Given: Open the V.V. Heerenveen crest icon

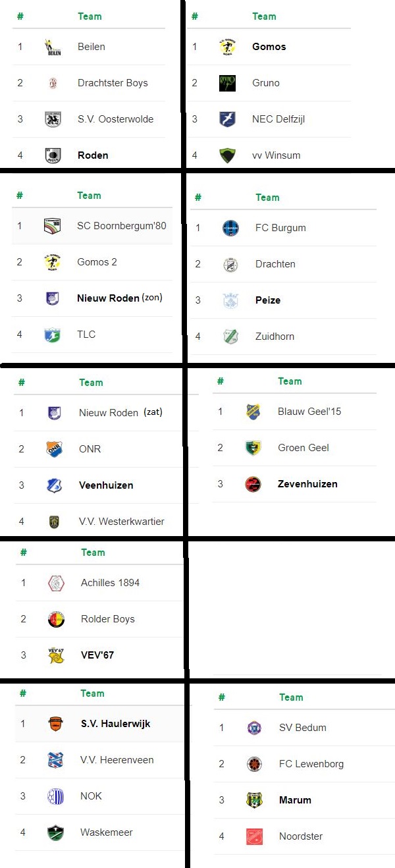Looking at the screenshot, I should click(55, 760).
